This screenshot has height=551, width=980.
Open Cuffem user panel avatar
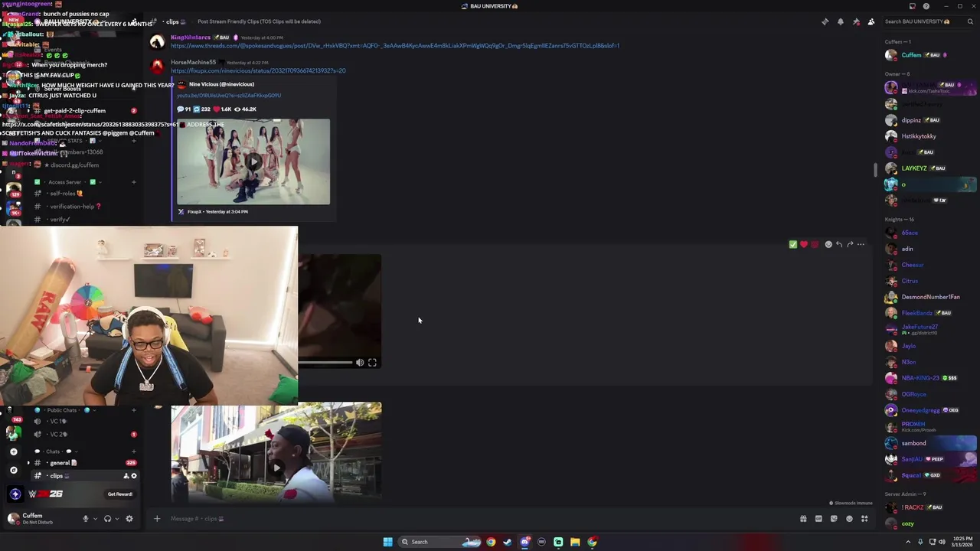pyautogui.click(x=13, y=519)
